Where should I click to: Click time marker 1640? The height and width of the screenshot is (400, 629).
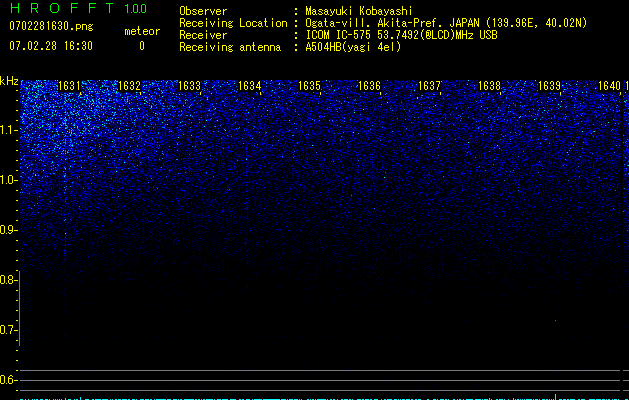pos(609,86)
